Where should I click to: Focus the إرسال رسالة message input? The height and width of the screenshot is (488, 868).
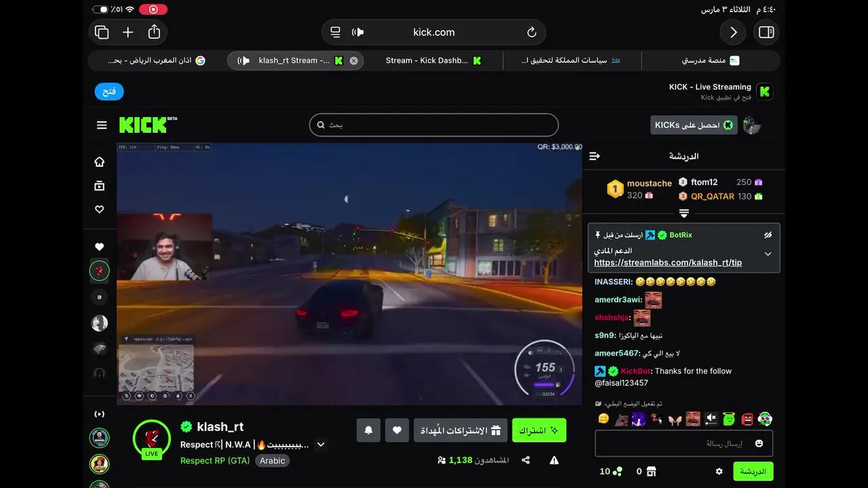[684, 443]
